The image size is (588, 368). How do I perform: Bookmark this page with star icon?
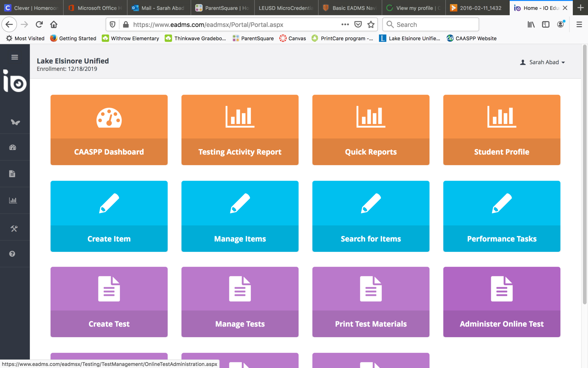tap(371, 24)
